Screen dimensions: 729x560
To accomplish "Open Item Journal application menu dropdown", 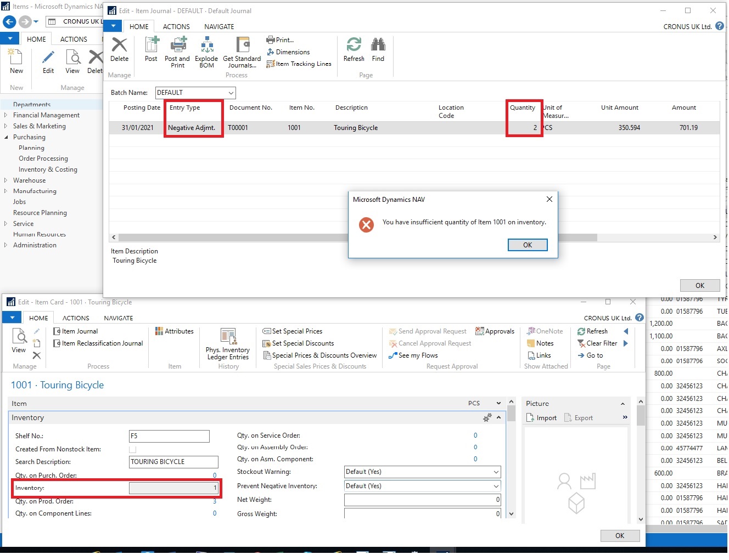I will [113, 26].
